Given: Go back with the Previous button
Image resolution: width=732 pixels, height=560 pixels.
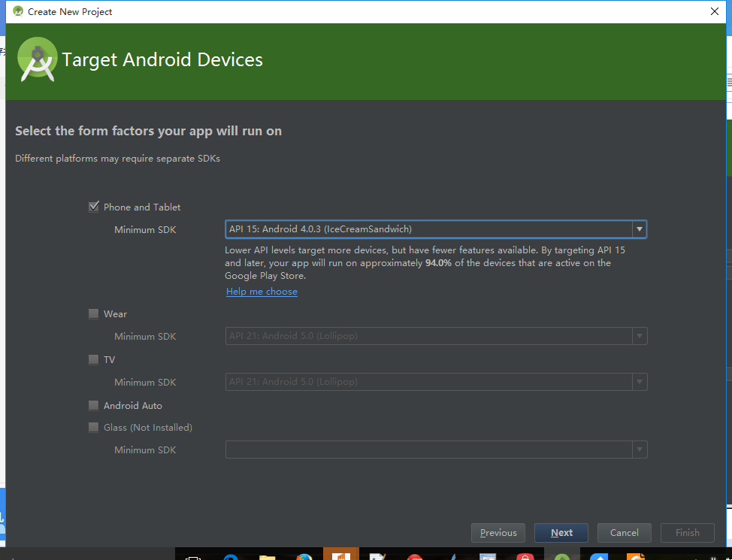Looking at the screenshot, I should [x=498, y=533].
